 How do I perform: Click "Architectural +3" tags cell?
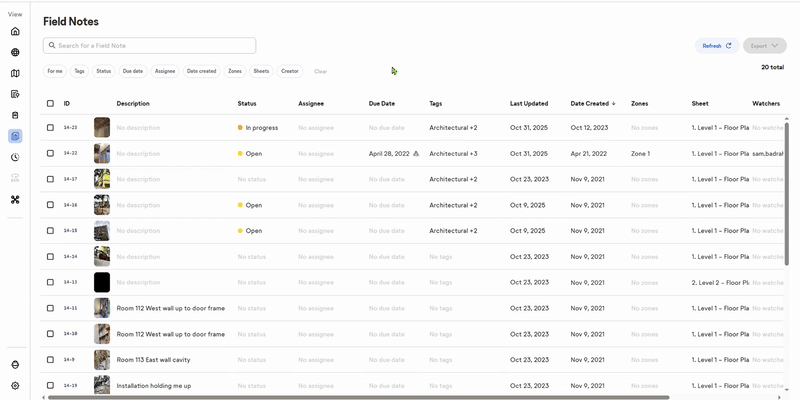click(453, 154)
